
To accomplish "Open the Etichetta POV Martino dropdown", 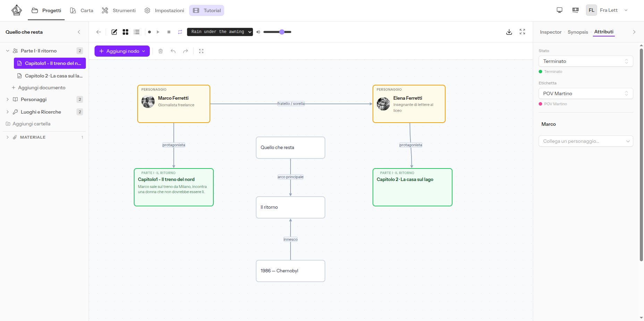I will click(x=586, y=93).
